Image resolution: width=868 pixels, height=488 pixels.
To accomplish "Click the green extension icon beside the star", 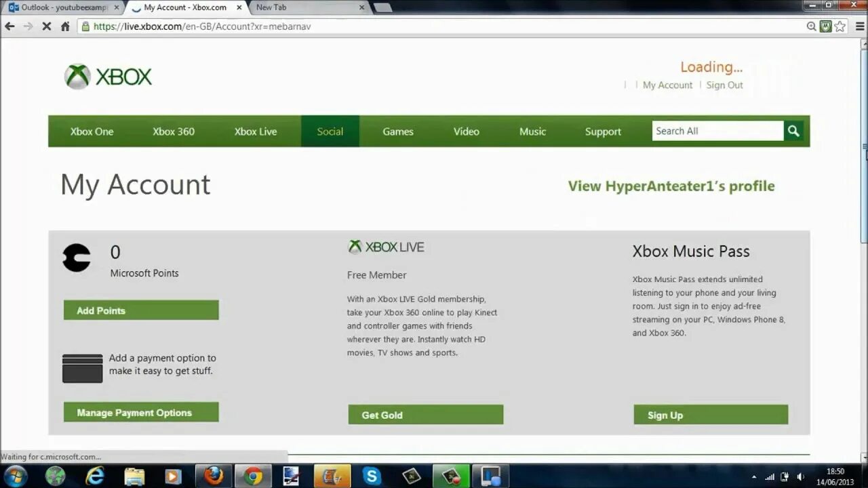I will [825, 26].
